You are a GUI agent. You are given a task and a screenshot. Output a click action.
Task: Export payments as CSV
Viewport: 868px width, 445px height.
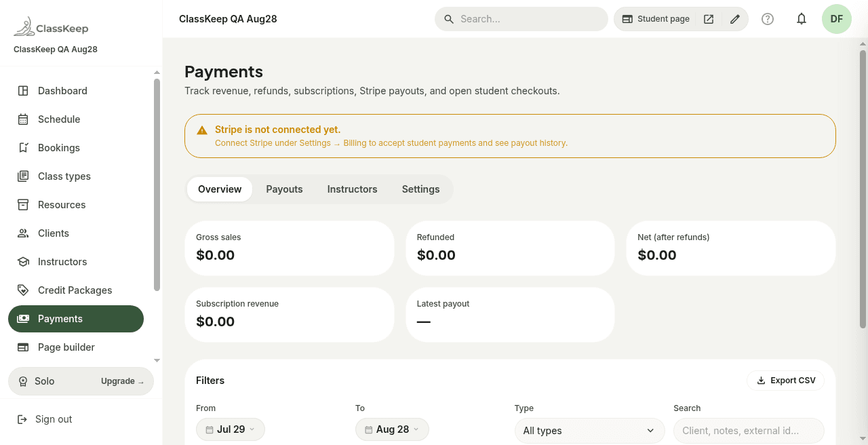(x=785, y=381)
